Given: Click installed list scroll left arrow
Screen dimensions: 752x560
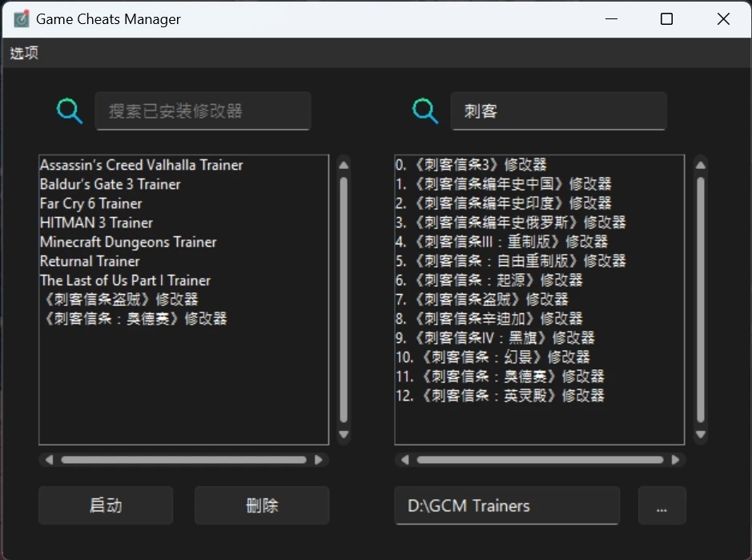Looking at the screenshot, I should (49, 460).
